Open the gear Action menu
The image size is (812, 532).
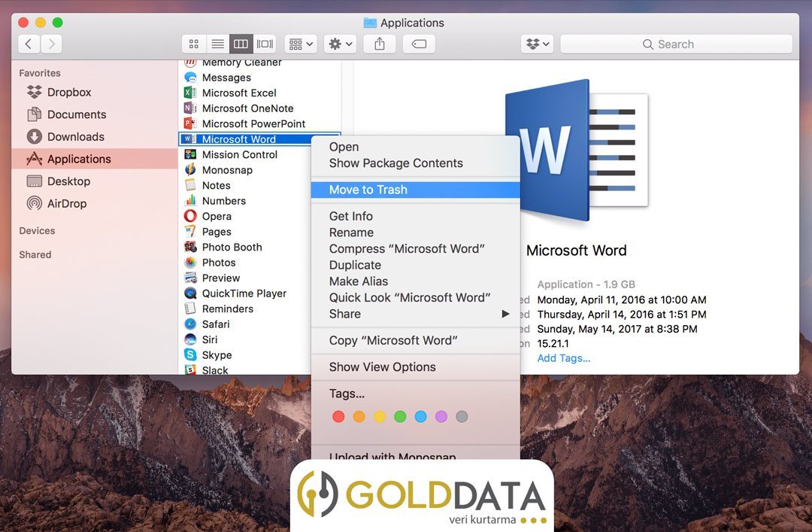(x=341, y=44)
